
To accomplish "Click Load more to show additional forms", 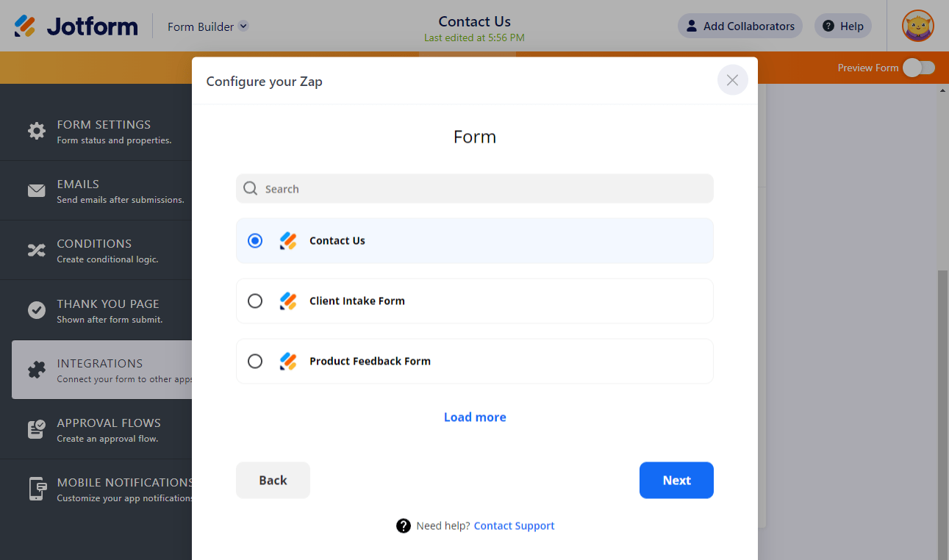I will click(x=475, y=417).
